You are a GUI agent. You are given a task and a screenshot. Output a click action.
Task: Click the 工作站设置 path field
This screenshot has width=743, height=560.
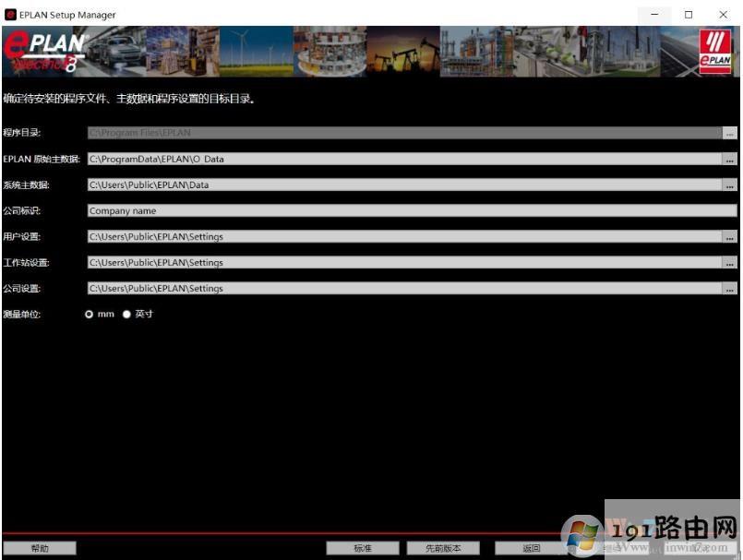[x=369, y=262]
